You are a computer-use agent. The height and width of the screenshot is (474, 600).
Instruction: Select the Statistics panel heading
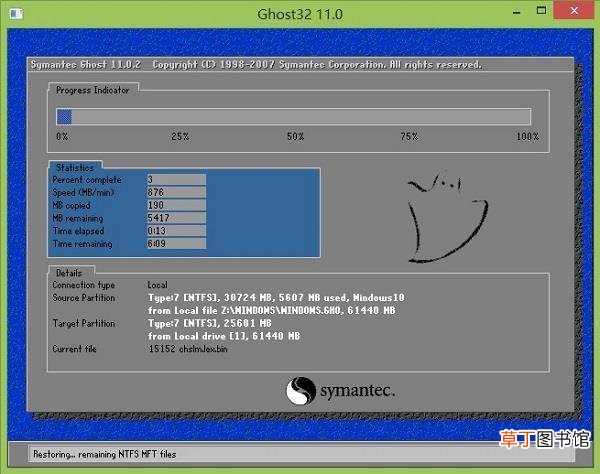tap(75, 167)
